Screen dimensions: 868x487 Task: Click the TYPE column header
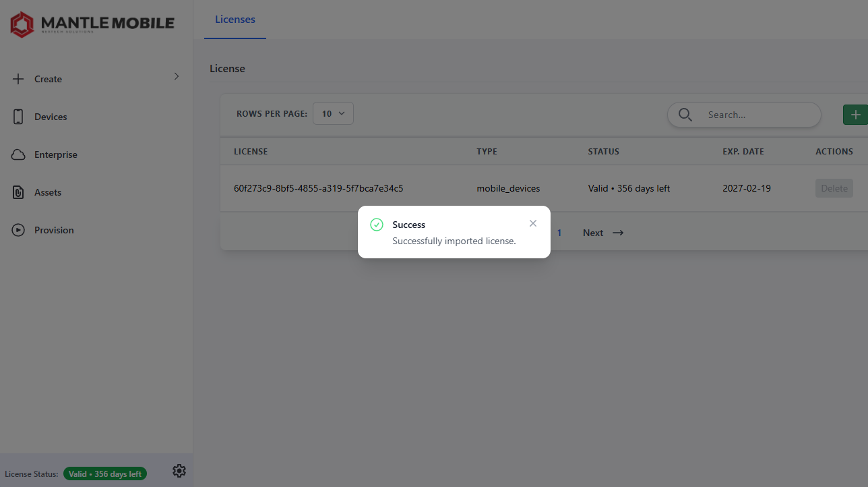tap(487, 152)
